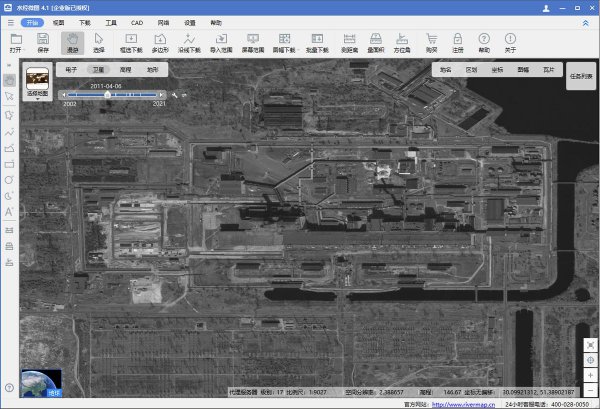The image size is (600, 409).
Task: Open the 屏幕范围 (screen range) dropdown
Action: click(x=252, y=41)
